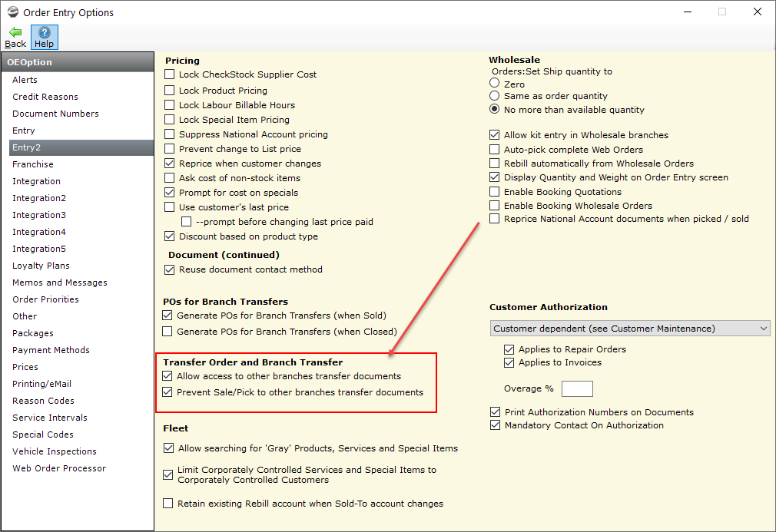Check Reprice National Account documents when picked
The image size is (776, 532).
494,219
